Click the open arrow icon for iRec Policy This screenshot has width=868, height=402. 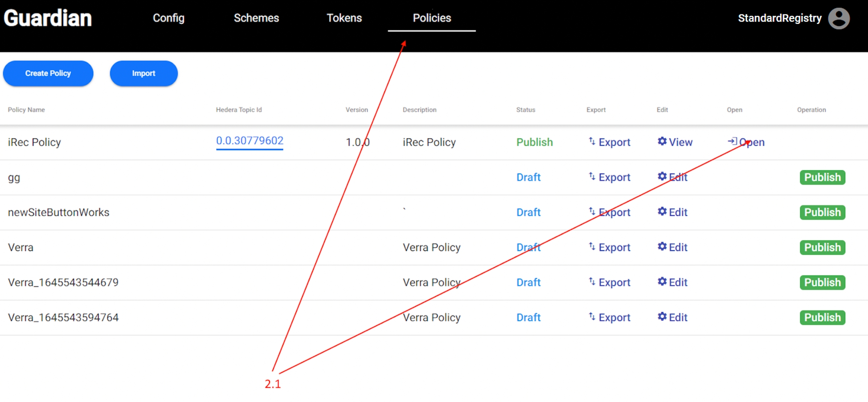point(732,141)
